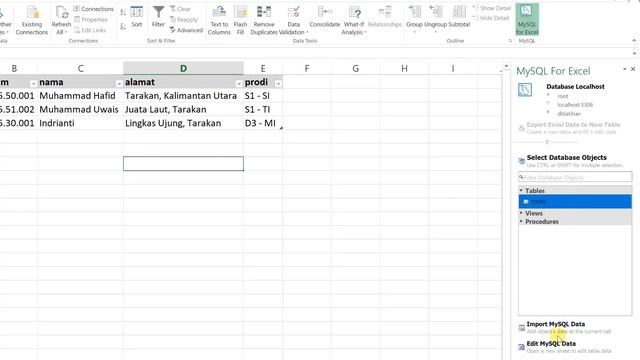Select the highlighted table under Tables
This screenshot has width=640, height=360.
pos(575,202)
